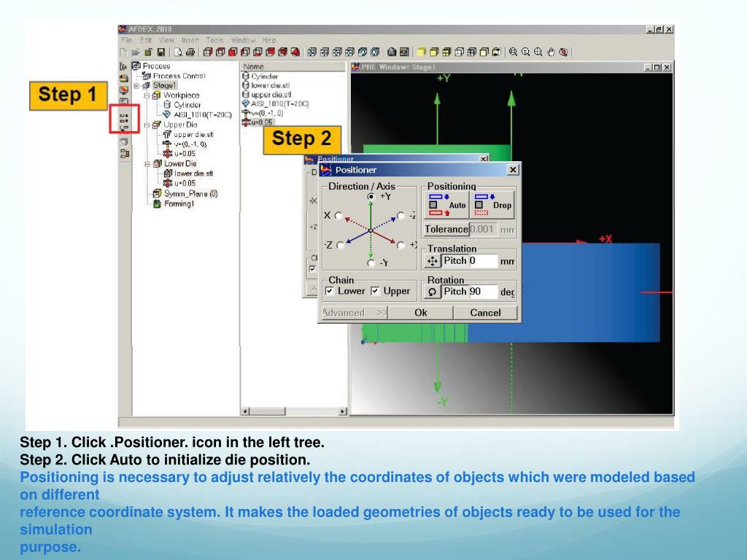The height and width of the screenshot is (560, 747).
Task: Select lower die.stl in the Name list
Action: click(270, 85)
